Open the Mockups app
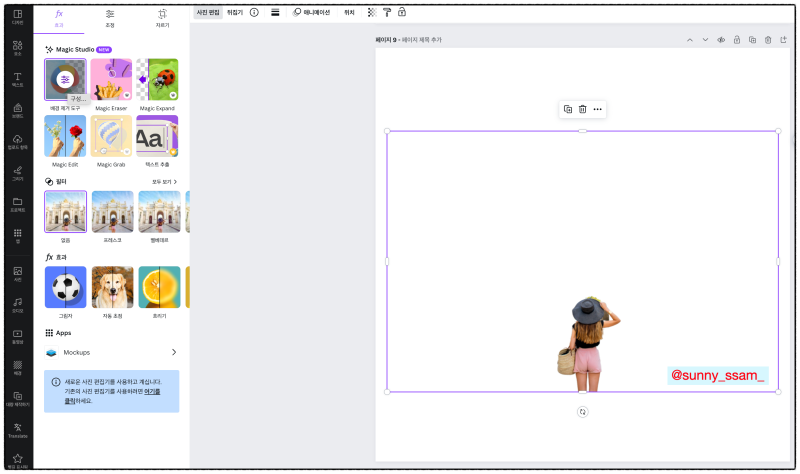This screenshot has height=474, width=800. (x=111, y=352)
